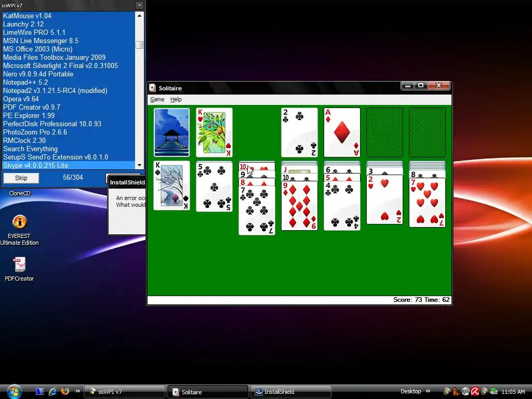This screenshot has height=399, width=532.
Task: Select PhotoZoom Pro 2.6.6 entry
Action: click(68, 132)
